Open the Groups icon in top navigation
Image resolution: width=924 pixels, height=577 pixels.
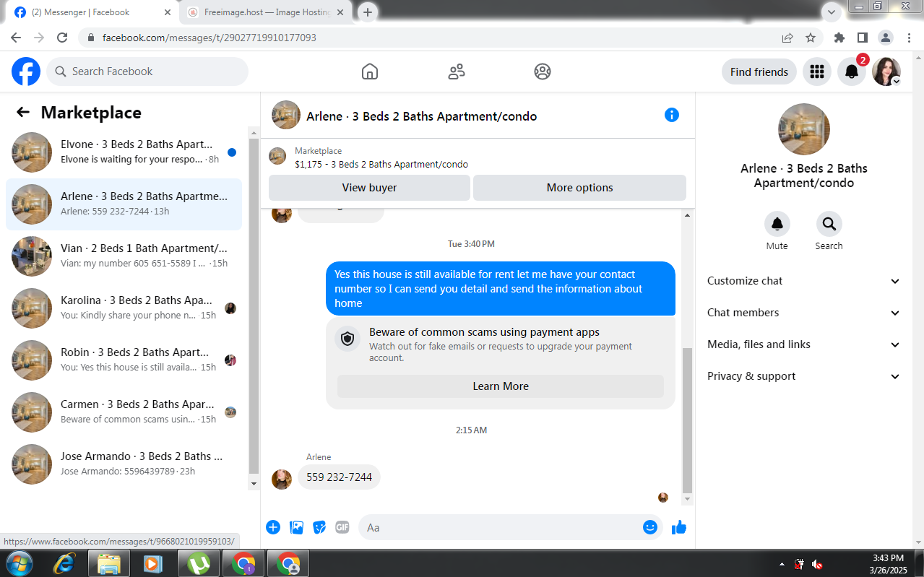pos(543,71)
